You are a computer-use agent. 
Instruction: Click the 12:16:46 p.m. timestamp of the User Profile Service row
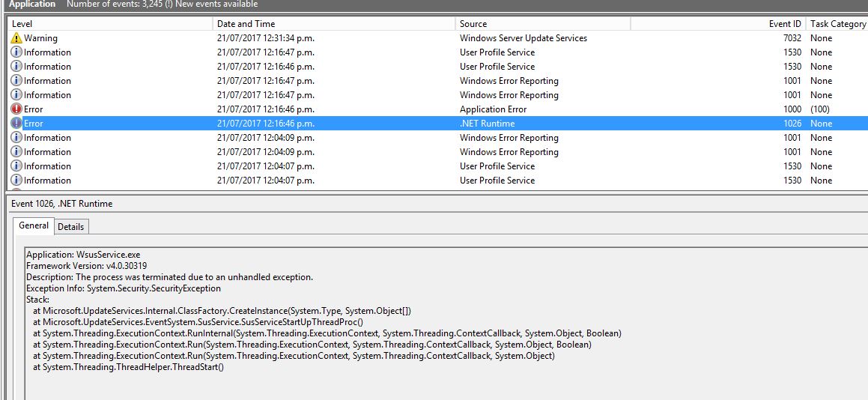point(266,67)
